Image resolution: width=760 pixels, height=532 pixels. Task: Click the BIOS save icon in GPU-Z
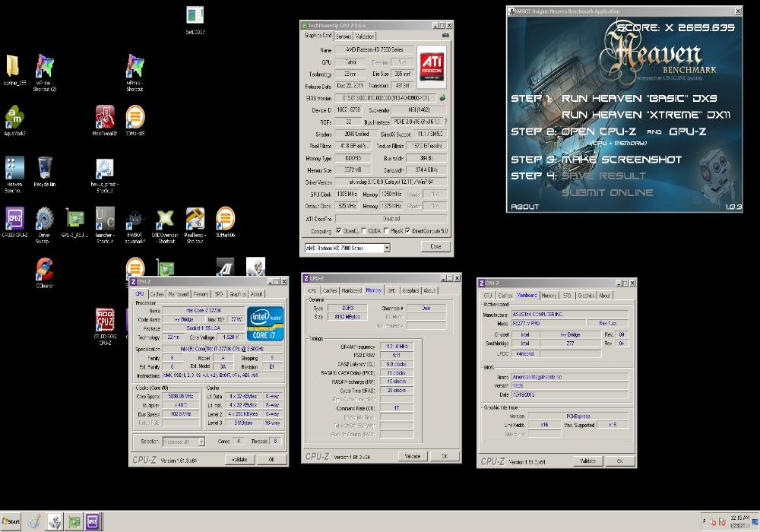tap(442, 97)
